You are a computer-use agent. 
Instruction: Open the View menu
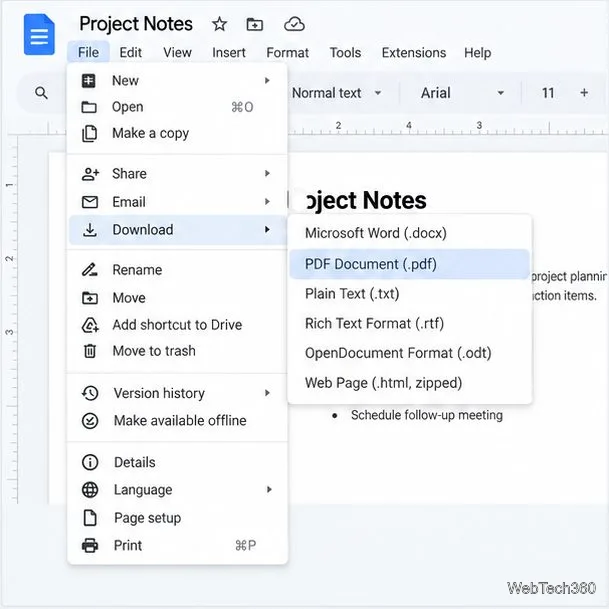pos(177,52)
